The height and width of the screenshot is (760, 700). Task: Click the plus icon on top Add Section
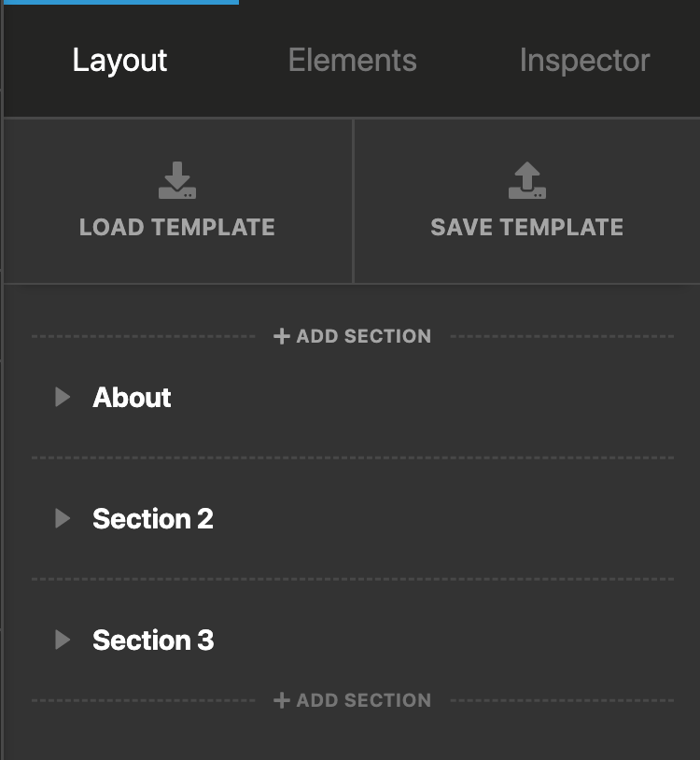tap(282, 336)
